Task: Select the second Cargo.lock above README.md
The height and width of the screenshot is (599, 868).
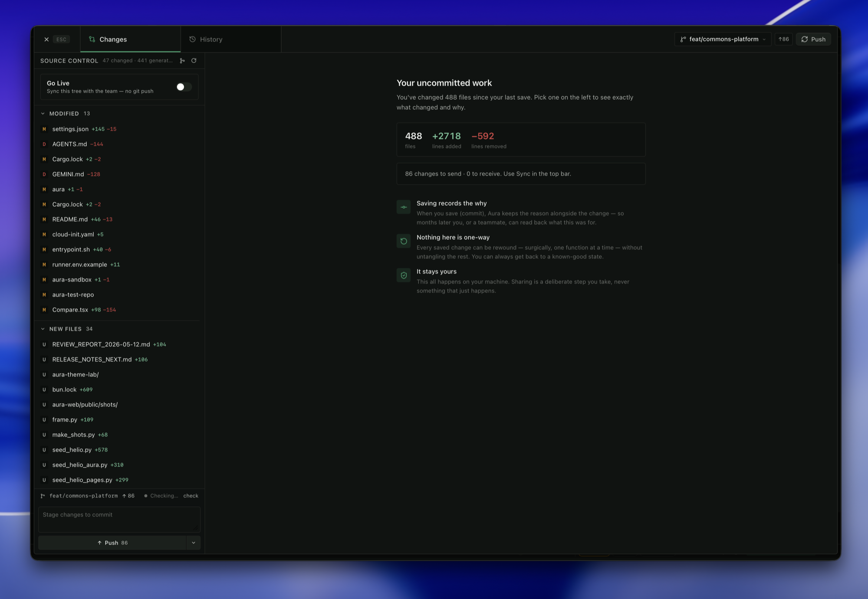Action: point(119,204)
